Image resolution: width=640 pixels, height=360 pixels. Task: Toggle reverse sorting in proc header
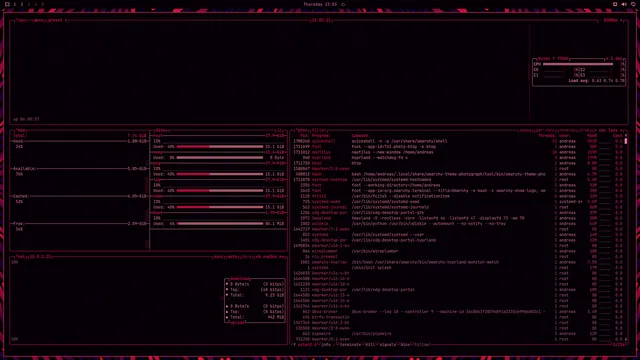(x=568, y=131)
